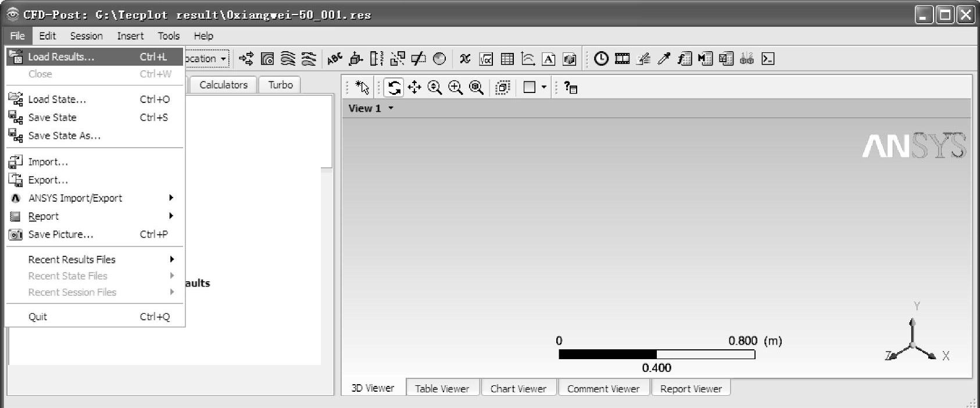Viewport: 980px width, 408px height.
Task: Switch to the Comment Viewer tab
Action: coord(603,388)
